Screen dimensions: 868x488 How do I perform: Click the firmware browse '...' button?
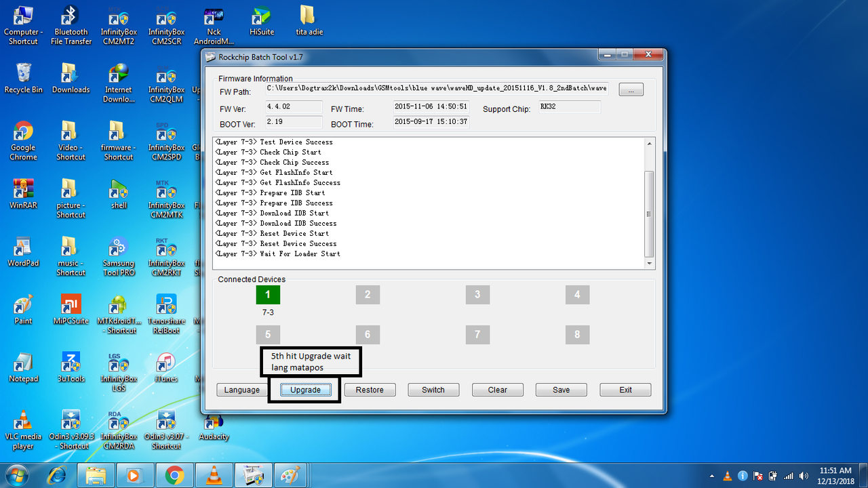631,89
